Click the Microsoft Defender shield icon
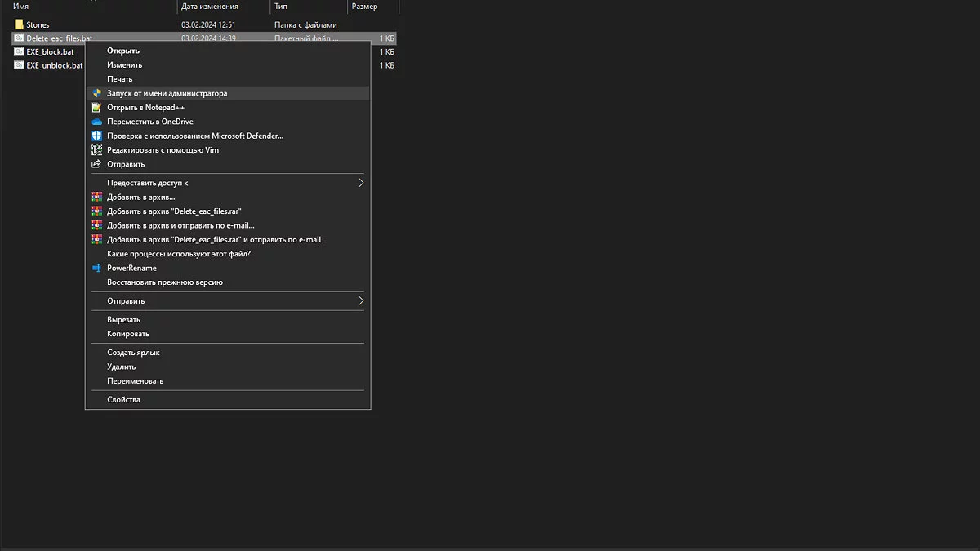 pyautogui.click(x=96, y=136)
